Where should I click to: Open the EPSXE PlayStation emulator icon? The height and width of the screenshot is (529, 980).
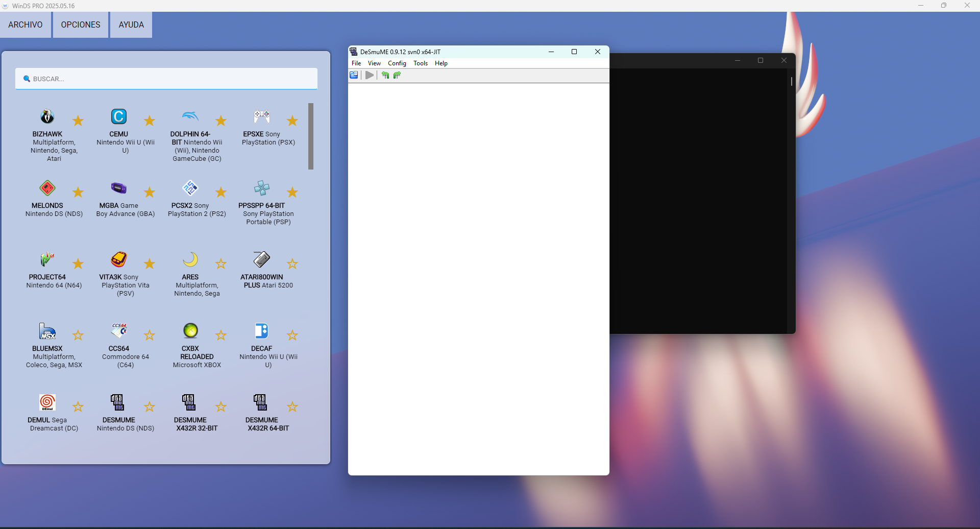[x=262, y=116]
